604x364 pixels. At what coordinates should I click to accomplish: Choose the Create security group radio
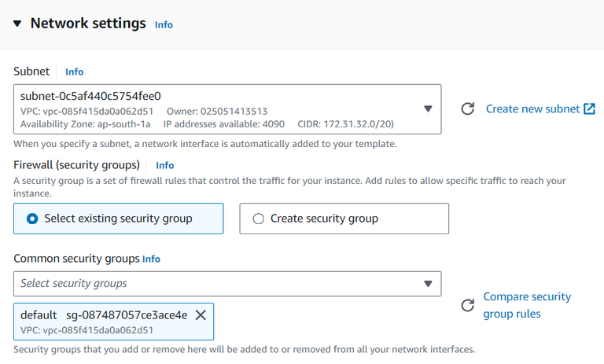(258, 219)
